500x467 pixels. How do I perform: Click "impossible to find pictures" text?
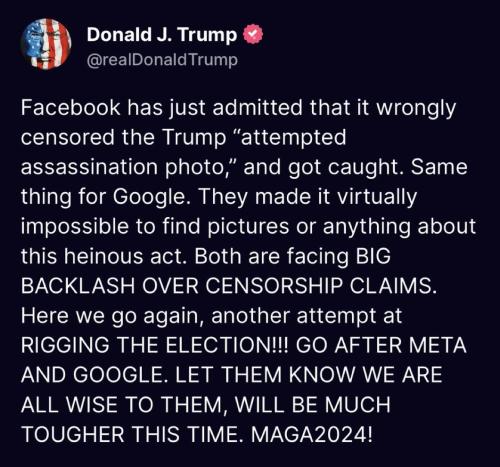pyautogui.click(x=155, y=227)
